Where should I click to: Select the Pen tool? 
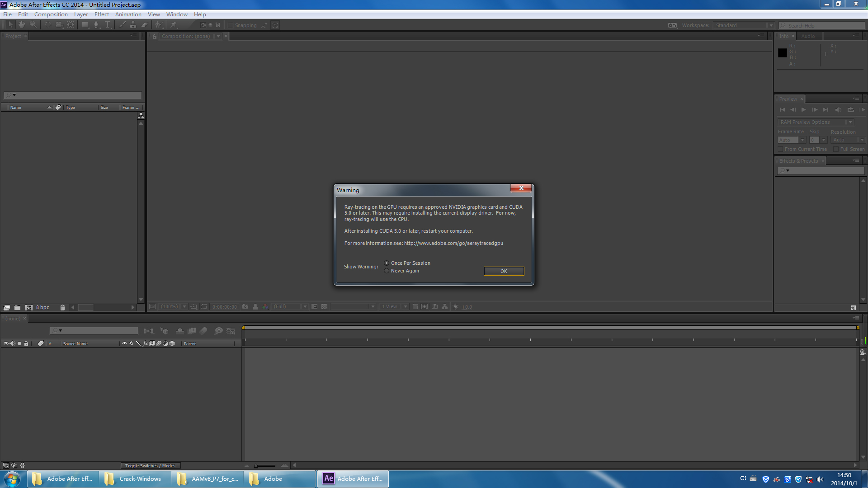pos(96,25)
